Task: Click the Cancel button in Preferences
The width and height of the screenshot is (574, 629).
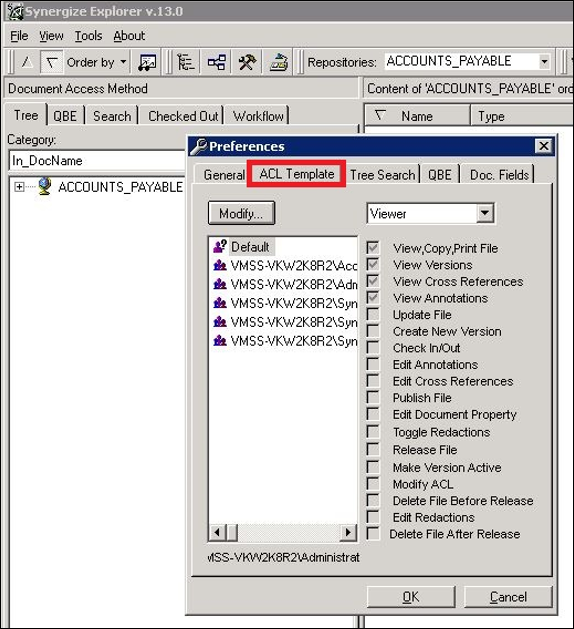Action: 508,597
